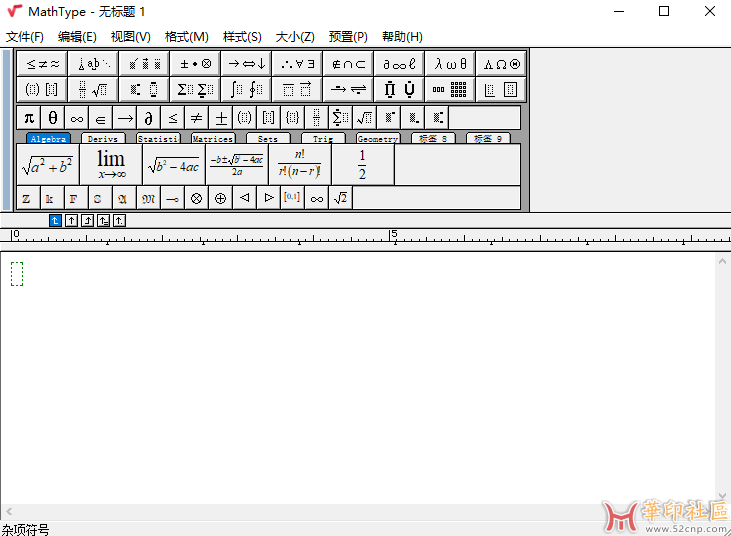The height and width of the screenshot is (536, 731).
Task: Open the embellishments palette
Action: pyautogui.click(x=144, y=64)
